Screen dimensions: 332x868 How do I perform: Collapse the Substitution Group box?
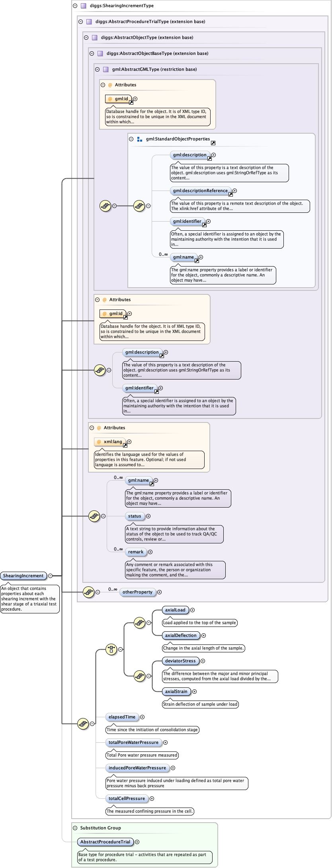click(75, 828)
